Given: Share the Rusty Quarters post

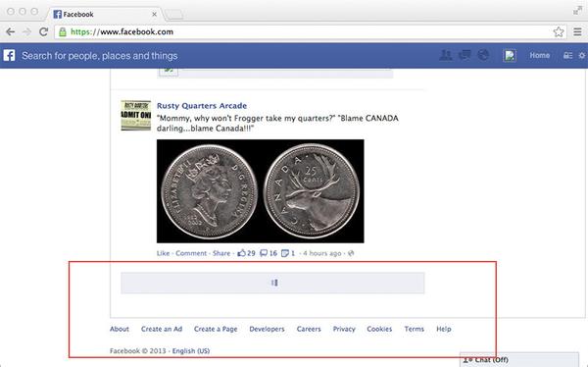Looking at the screenshot, I should (x=221, y=253).
